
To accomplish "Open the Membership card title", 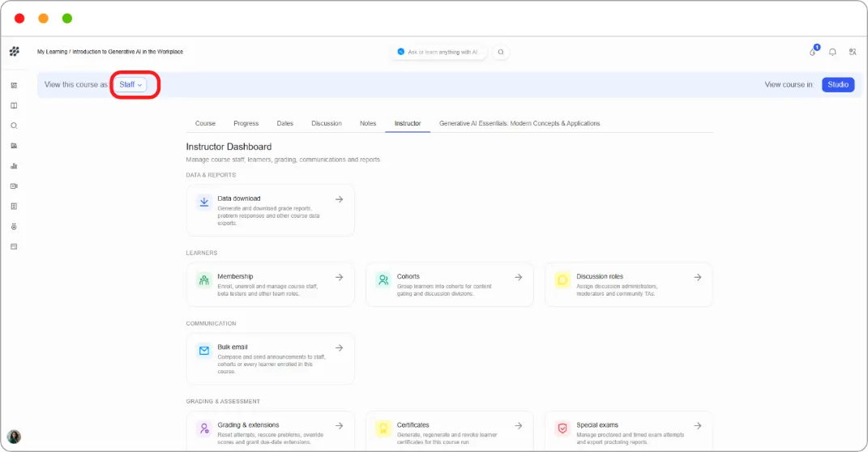I will [x=235, y=276].
